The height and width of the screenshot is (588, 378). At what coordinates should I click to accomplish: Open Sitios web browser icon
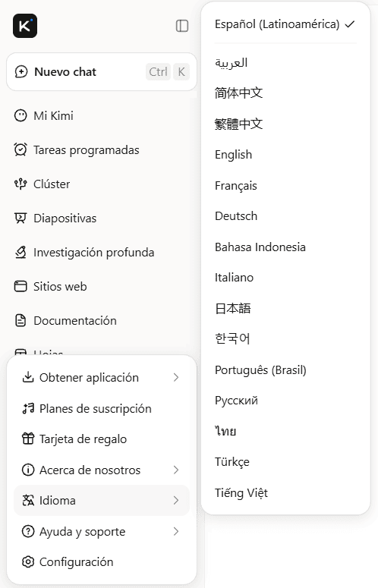point(20,286)
